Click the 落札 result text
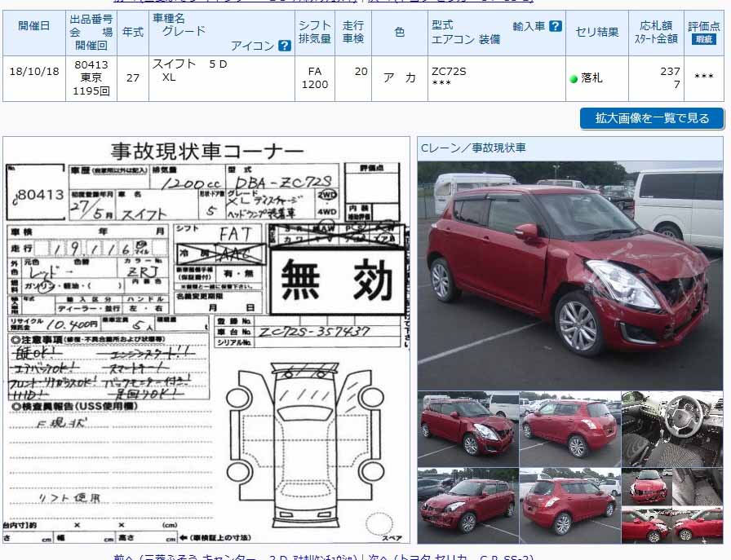Screen dimensions: 731x560 point(591,78)
